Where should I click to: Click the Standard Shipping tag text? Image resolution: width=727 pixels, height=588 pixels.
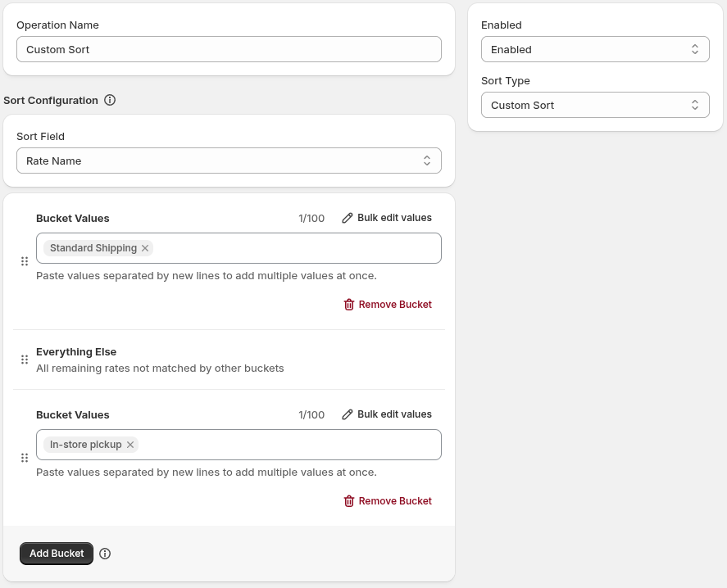click(93, 248)
